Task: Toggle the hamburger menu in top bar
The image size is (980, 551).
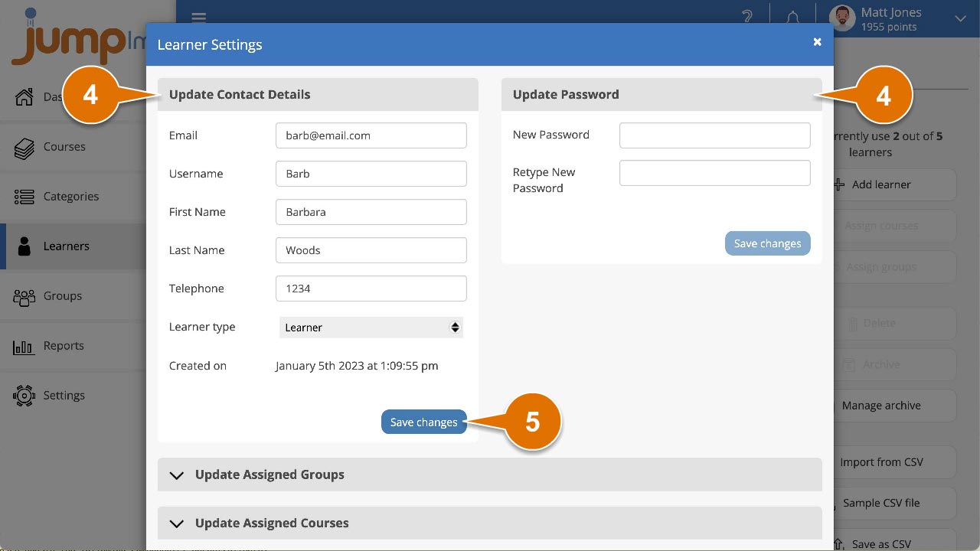Action: pos(199,18)
